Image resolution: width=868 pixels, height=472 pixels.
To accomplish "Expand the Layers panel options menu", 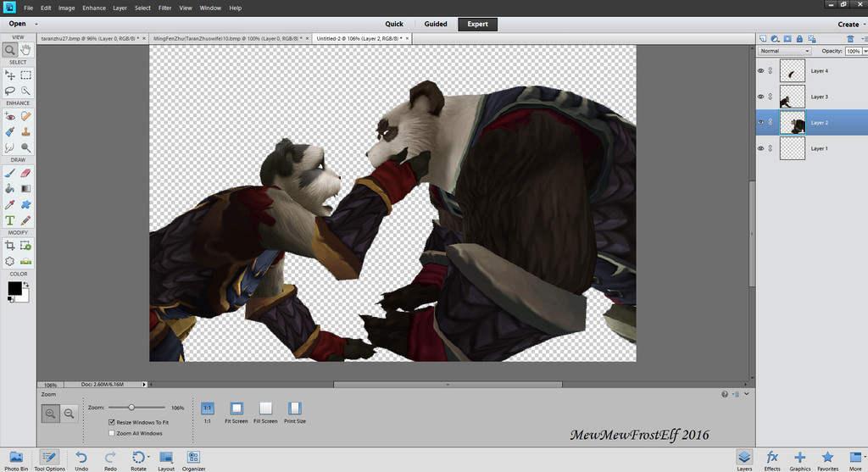I will [864, 39].
